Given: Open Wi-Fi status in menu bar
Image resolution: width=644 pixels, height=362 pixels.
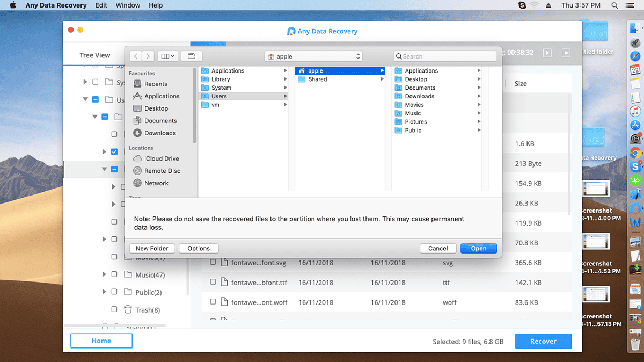Looking at the screenshot, I should (x=535, y=5).
